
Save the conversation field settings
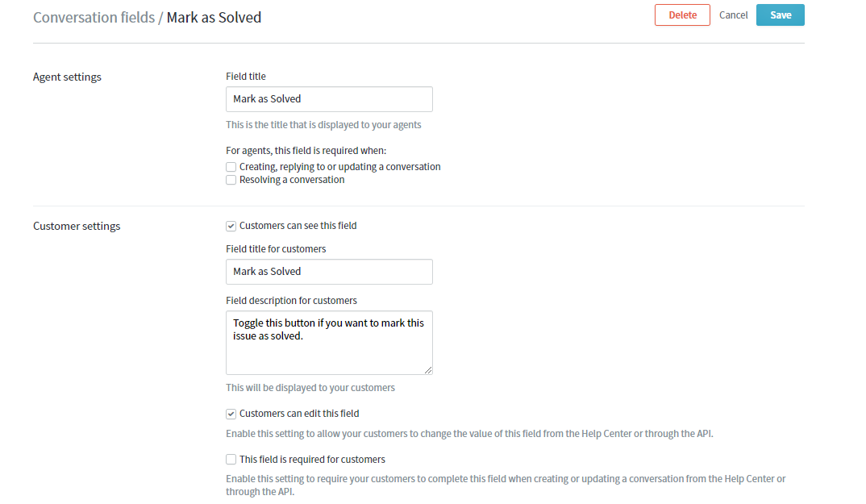[780, 15]
